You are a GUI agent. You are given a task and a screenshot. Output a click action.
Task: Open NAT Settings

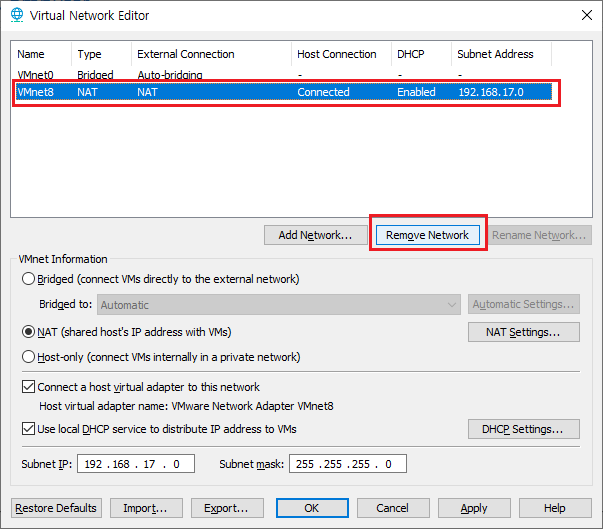(523, 332)
